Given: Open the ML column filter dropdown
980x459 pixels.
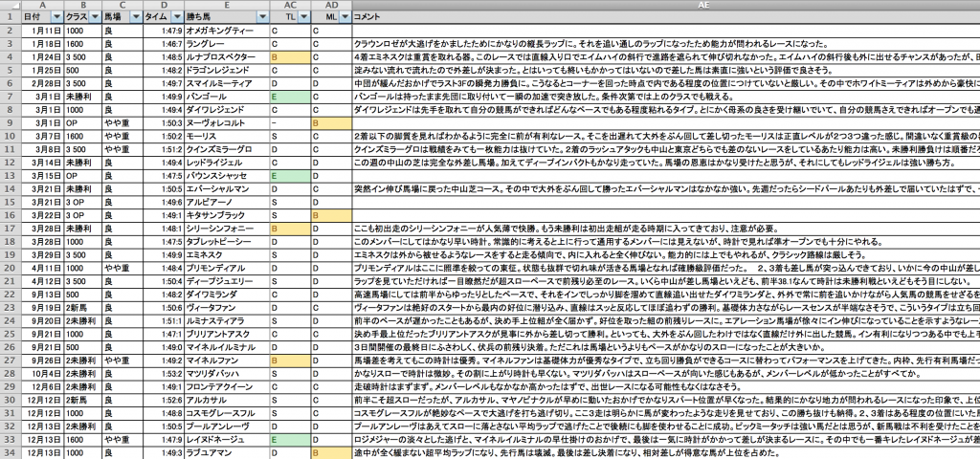Looking at the screenshot, I should [345, 17].
